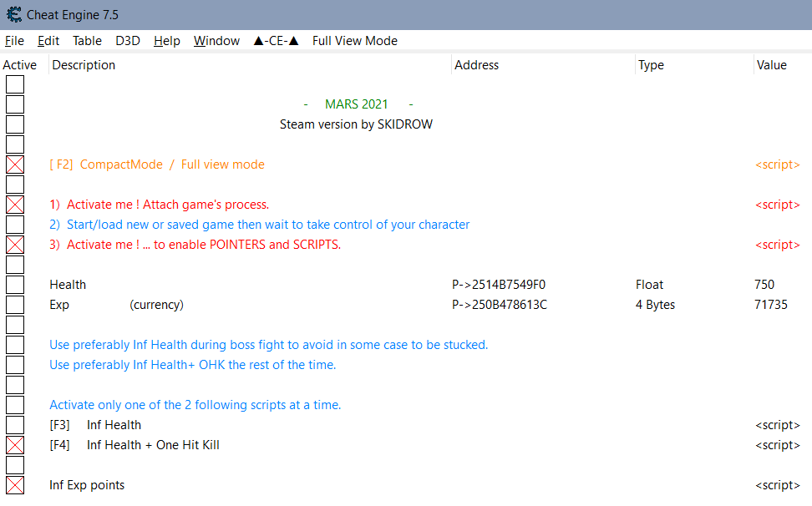Screen dimensions: 812x506
Task: Select the Exp (currency) description entry
Action: (116, 305)
